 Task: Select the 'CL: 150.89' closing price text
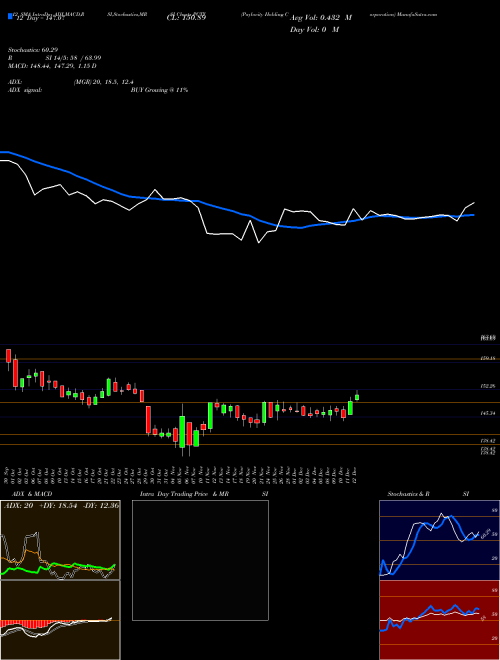click(186, 18)
